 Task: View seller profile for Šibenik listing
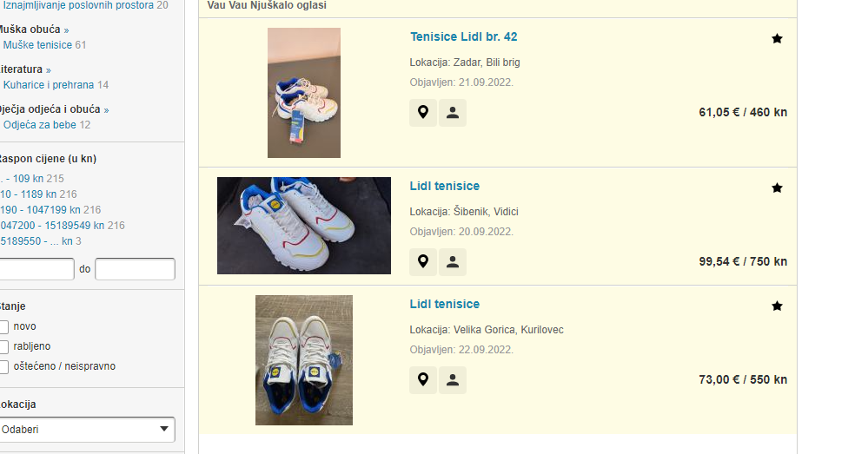click(x=453, y=262)
